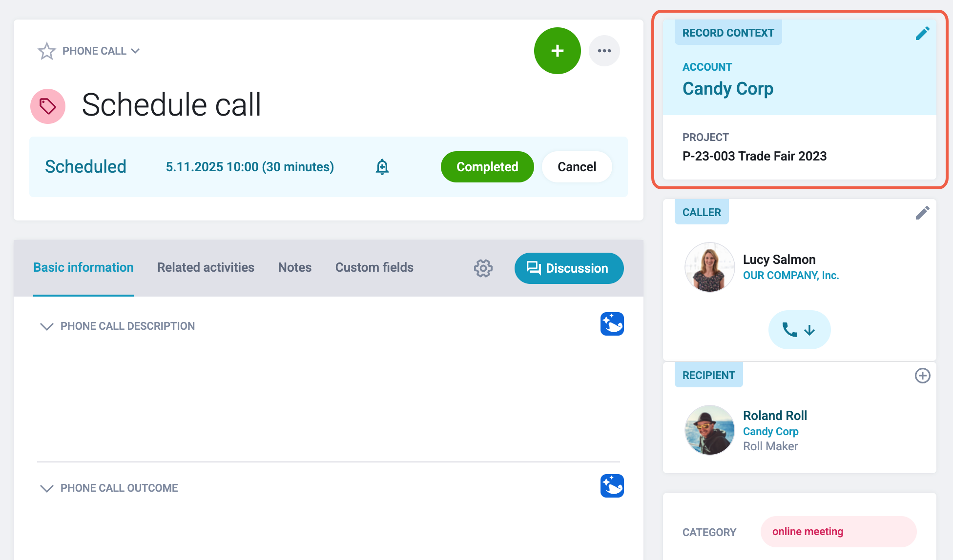Open the PHONE CALL type dropdown
This screenshot has width=953, height=560.
pyautogui.click(x=101, y=51)
